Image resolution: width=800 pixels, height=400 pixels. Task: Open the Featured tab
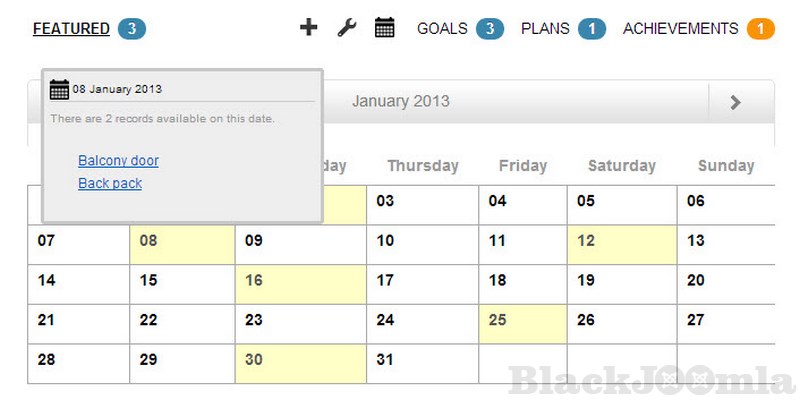click(71, 29)
